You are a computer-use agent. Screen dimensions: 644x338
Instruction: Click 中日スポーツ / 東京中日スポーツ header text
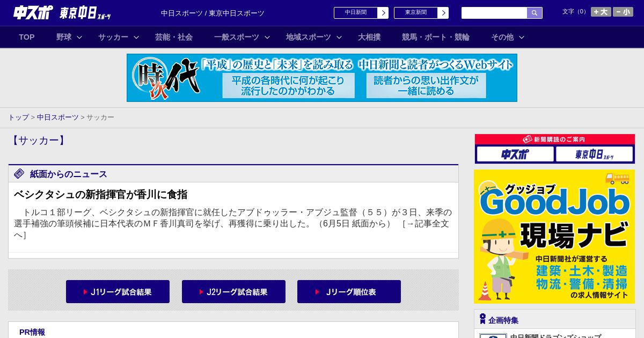tap(213, 13)
